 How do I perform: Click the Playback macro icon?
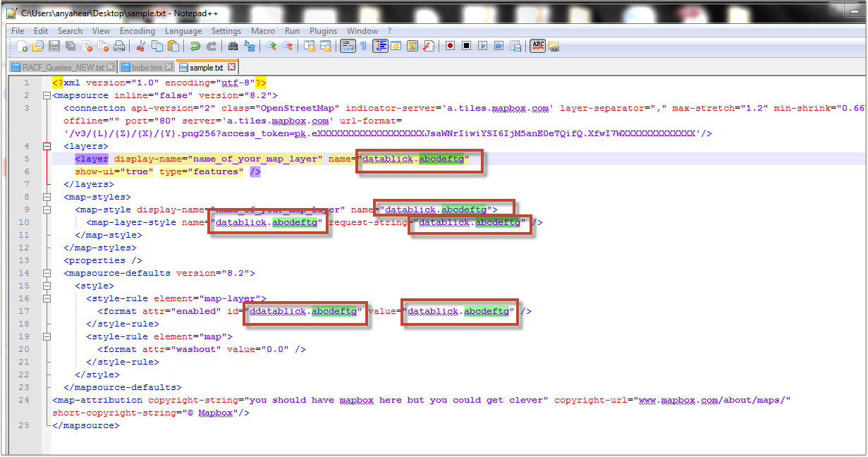[x=483, y=47]
